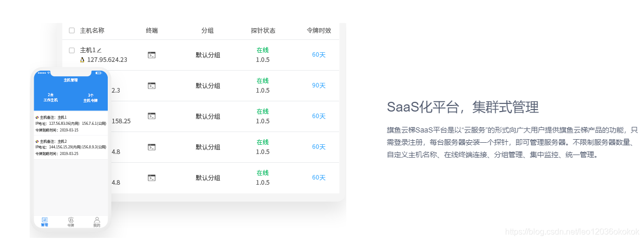Tap the host icon beside 主机备注: 主机2

click(x=37, y=141)
